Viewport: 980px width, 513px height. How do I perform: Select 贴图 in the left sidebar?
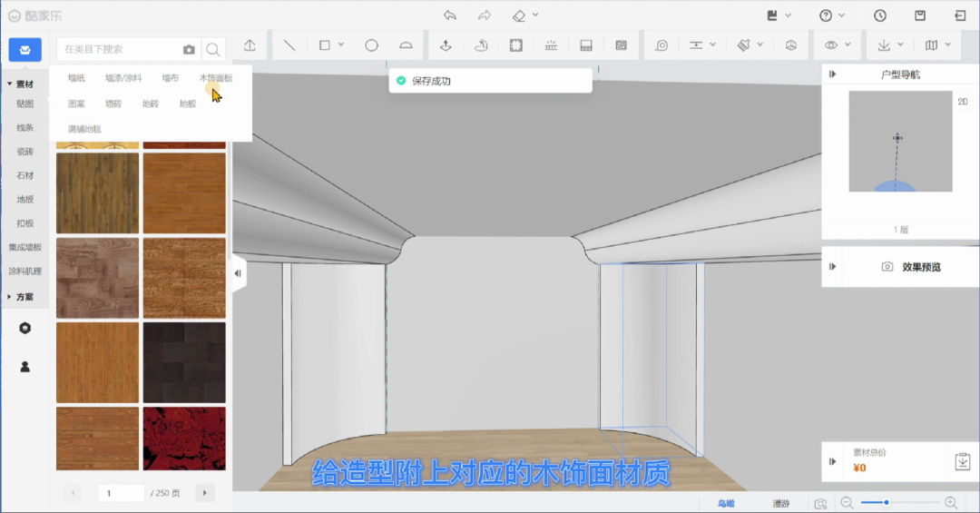(x=25, y=104)
